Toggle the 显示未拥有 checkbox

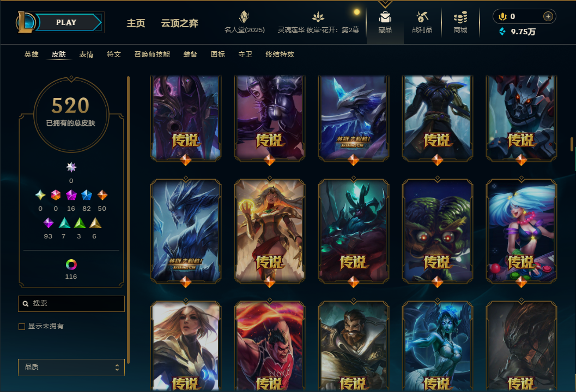point(22,326)
